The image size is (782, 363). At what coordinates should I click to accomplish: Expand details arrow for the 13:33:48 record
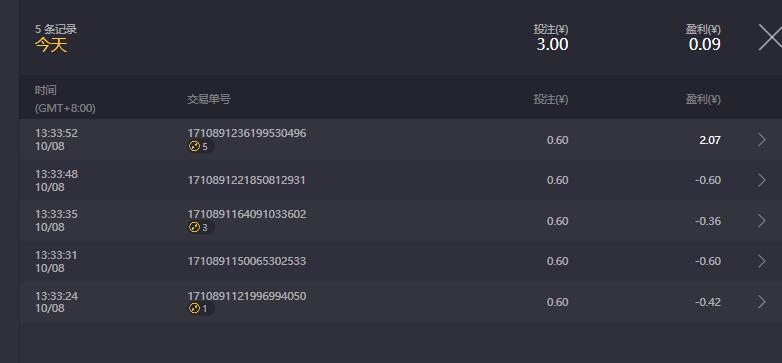tap(762, 180)
